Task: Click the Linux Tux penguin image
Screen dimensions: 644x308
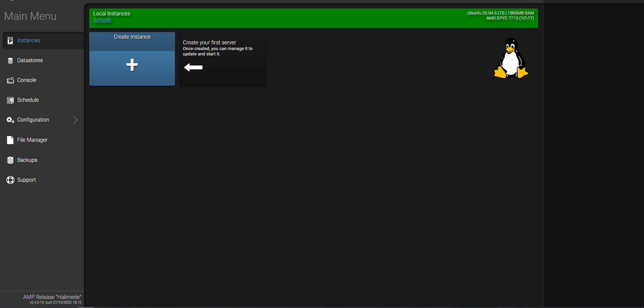Action: coord(511,58)
